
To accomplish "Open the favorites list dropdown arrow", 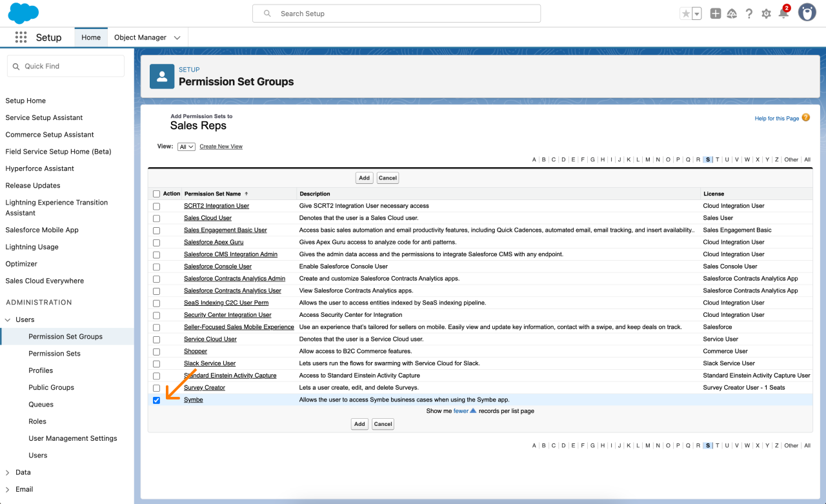I will coord(697,14).
